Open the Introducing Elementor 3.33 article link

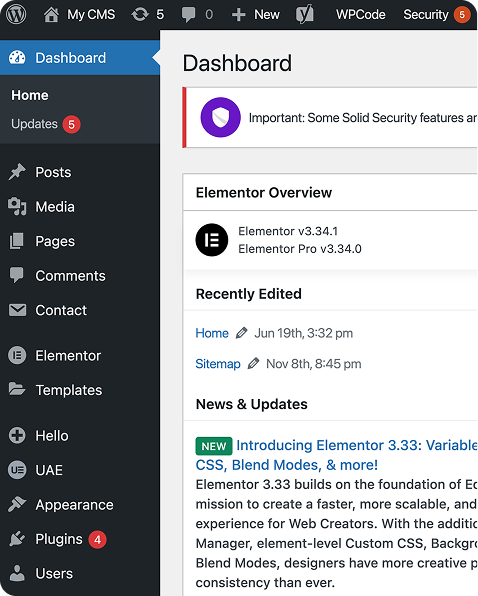(336, 455)
